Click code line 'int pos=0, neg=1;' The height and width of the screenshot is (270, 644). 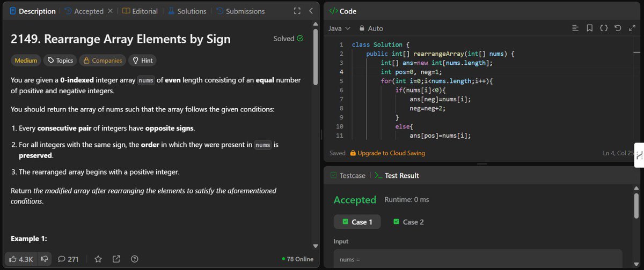[x=413, y=72]
